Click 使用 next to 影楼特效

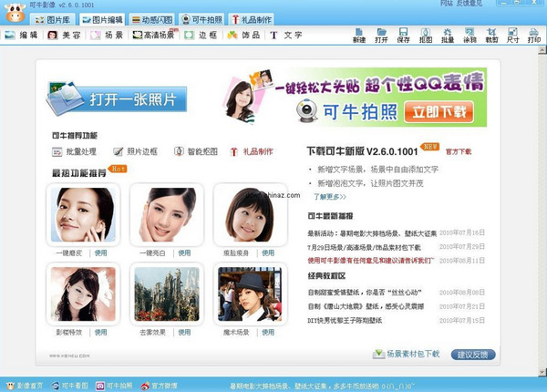(x=101, y=333)
